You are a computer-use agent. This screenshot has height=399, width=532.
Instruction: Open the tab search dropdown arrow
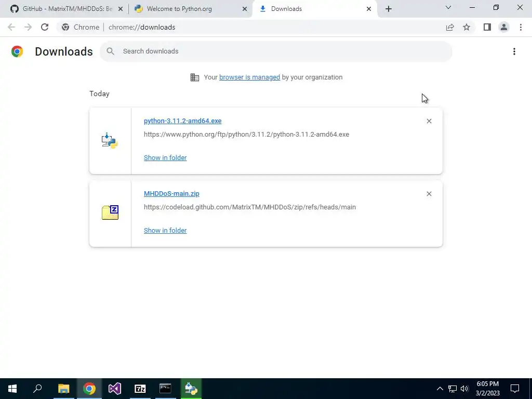(x=448, y=7)
